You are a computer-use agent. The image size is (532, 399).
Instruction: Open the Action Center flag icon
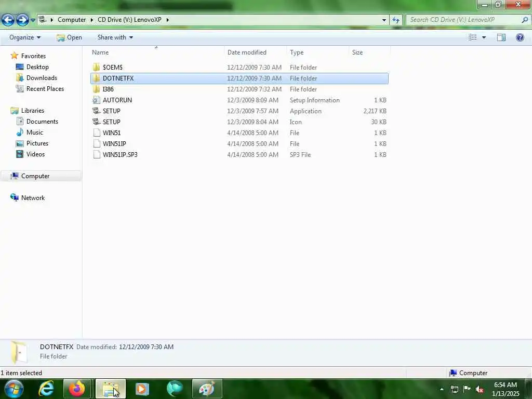tap(467, 389)
